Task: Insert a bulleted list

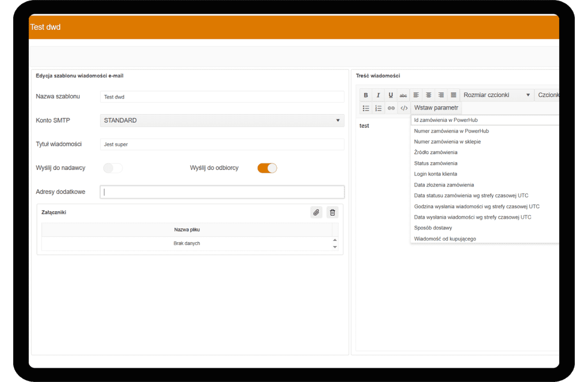Action: [x=366, y=108]
